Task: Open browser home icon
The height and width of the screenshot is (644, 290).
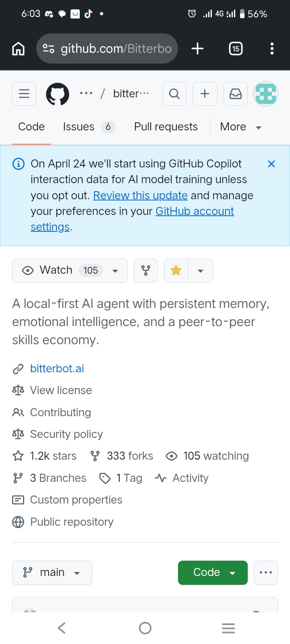Action: coord(18,49)
